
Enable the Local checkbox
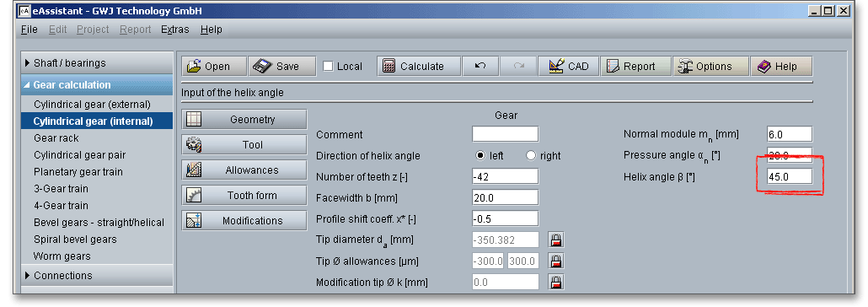(x=329, y=66)
